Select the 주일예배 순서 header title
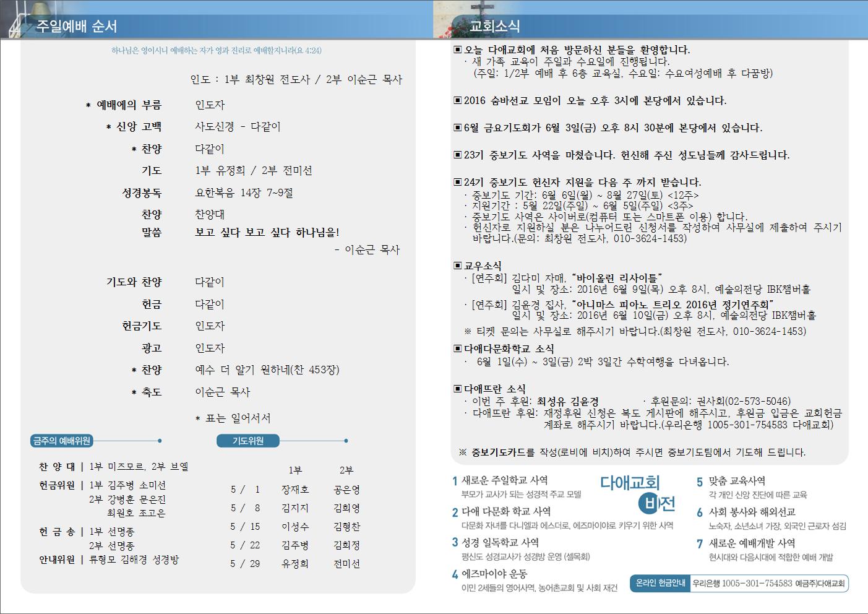Image resolution: width=868 pixels, height=614 pixels. tap(77, 27)
